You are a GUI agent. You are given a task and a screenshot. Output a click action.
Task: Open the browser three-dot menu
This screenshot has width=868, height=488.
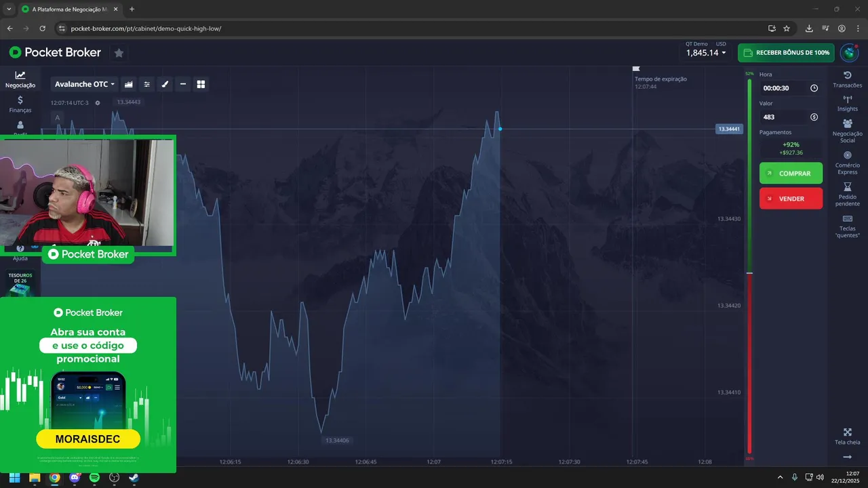[x=858, y=28]
